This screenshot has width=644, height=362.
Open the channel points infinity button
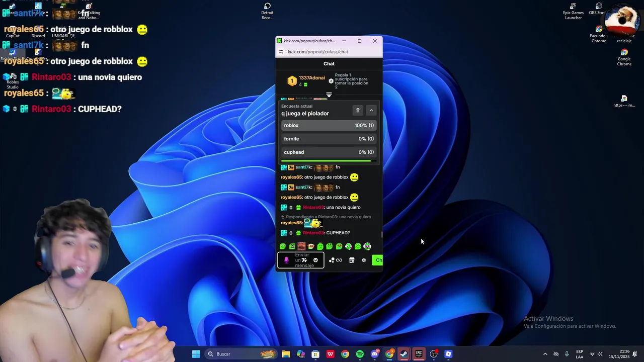pos(336,260)
